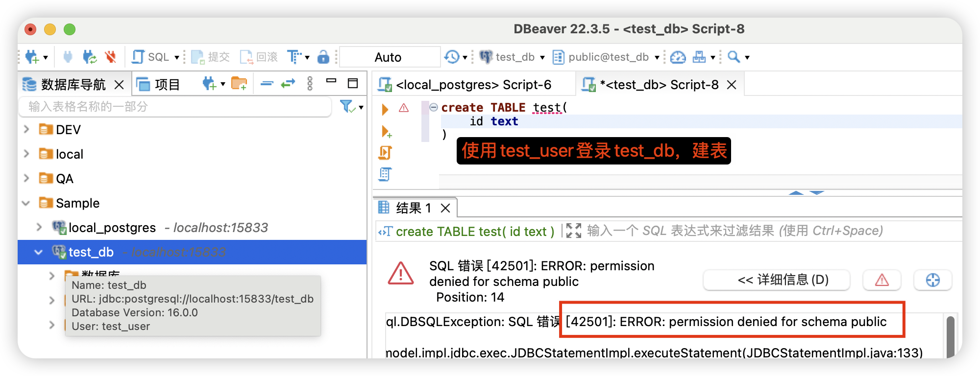Select the test_db connection row

click(x=192, y=252)
